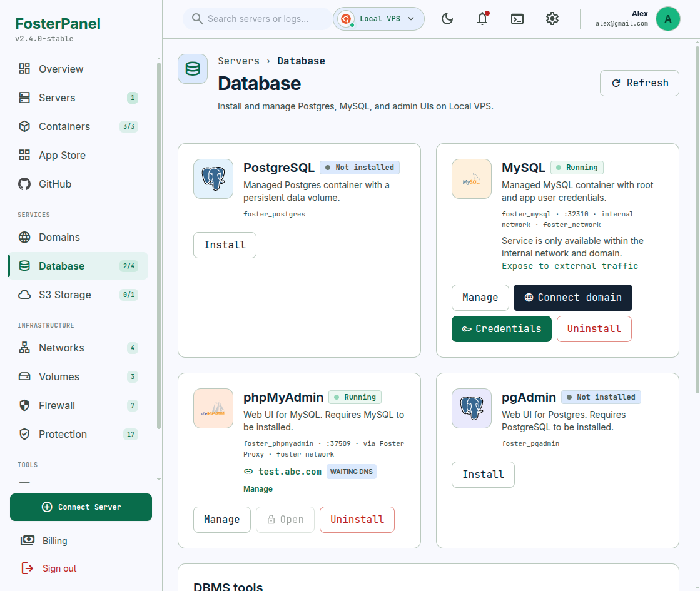Click pgAdmin Not installed badge
Image resolution: width=700 pixels, height=591 pixels.
(601, 397)
